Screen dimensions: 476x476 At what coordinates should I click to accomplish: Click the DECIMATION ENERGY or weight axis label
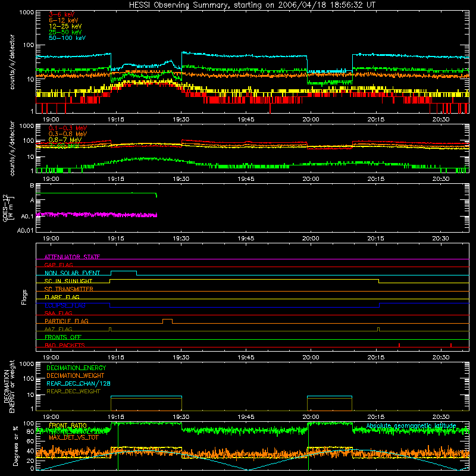click(x=9, y=386)
